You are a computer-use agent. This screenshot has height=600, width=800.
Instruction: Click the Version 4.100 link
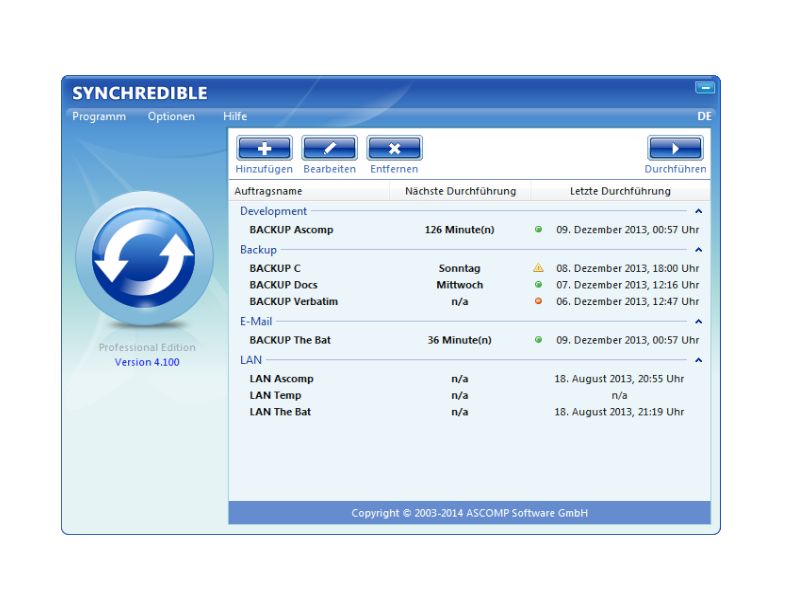[147, 362]
